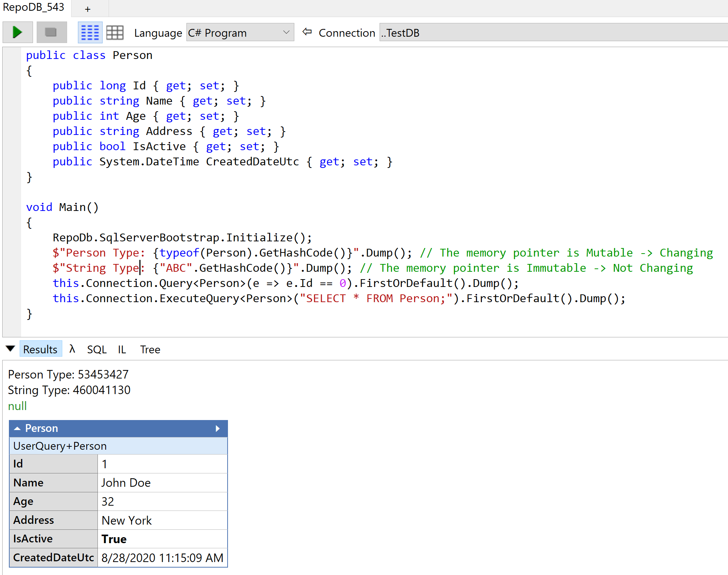This screenshot has height=575, width=728.
Task: Switch to the SQL tab
Action: (x=96, y=349)
